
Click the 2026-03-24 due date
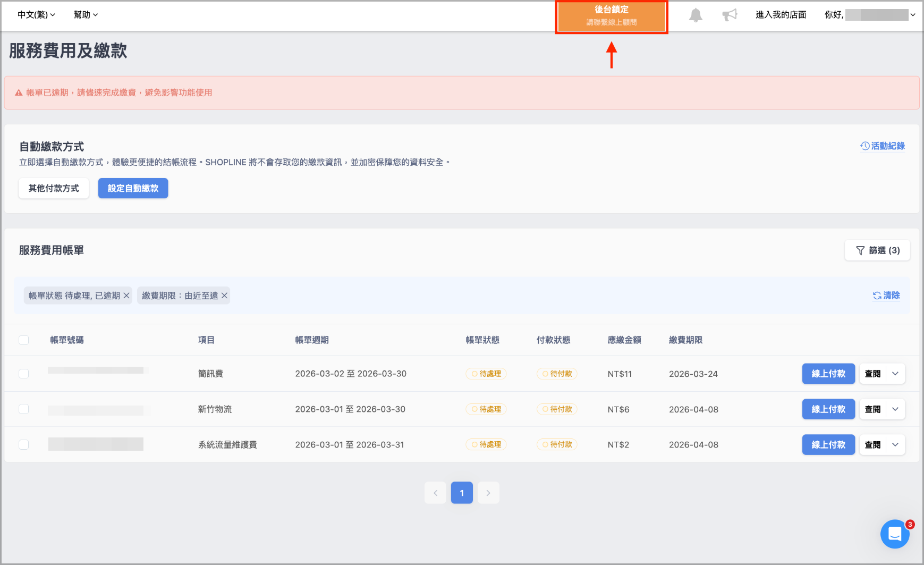click(x=693, y=374)
